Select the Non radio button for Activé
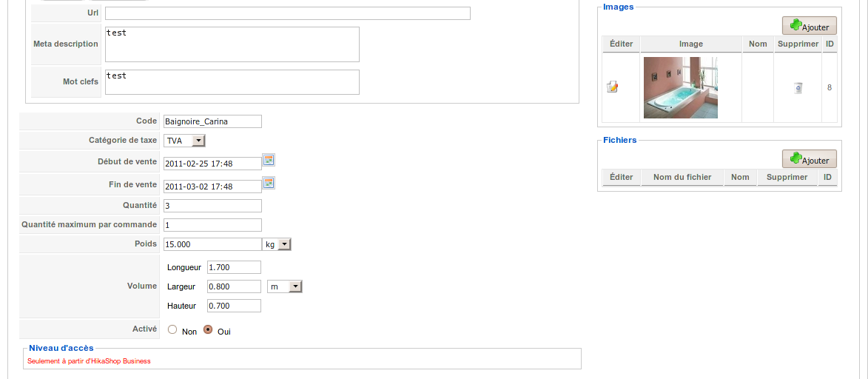This screenshot has width=868, height=379. (172, 330)
